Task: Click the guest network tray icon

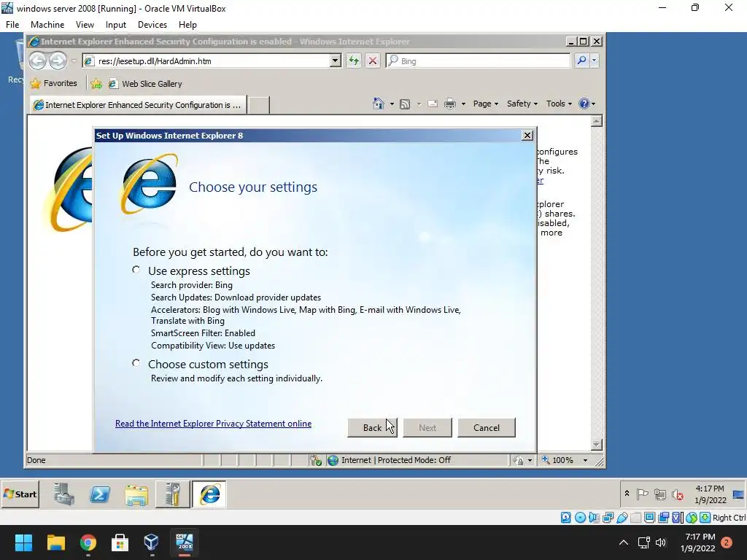Action: pos(659,494)
